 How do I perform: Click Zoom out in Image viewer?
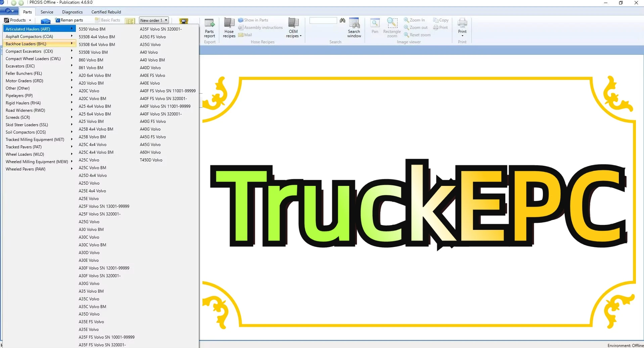[416, 28]
